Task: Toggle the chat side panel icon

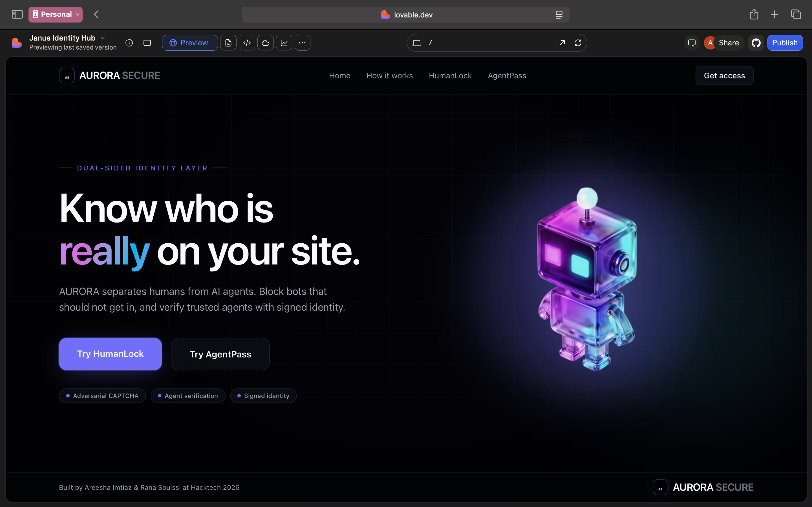Action: coord(147,43)
